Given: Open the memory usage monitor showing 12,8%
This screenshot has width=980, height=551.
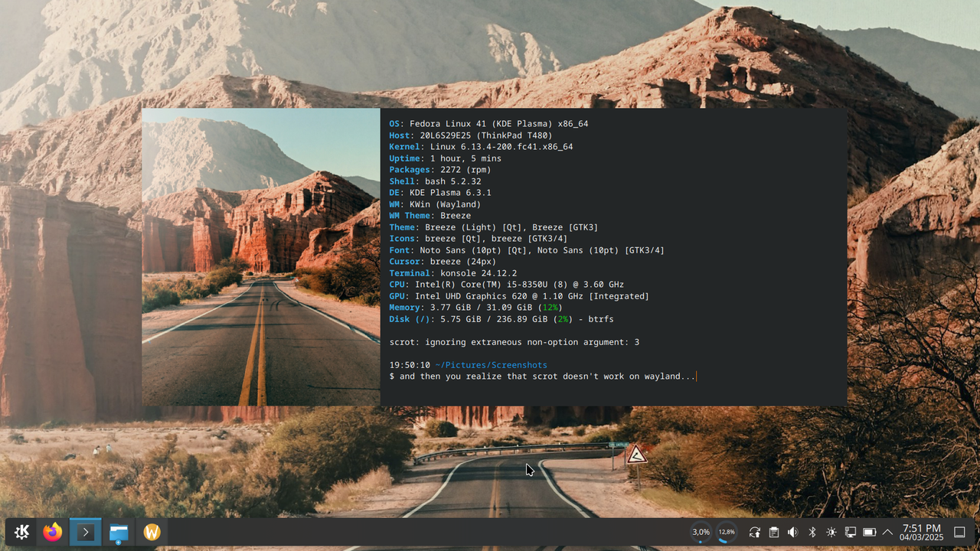Looking at the screenshot, I should pos(727,532).
